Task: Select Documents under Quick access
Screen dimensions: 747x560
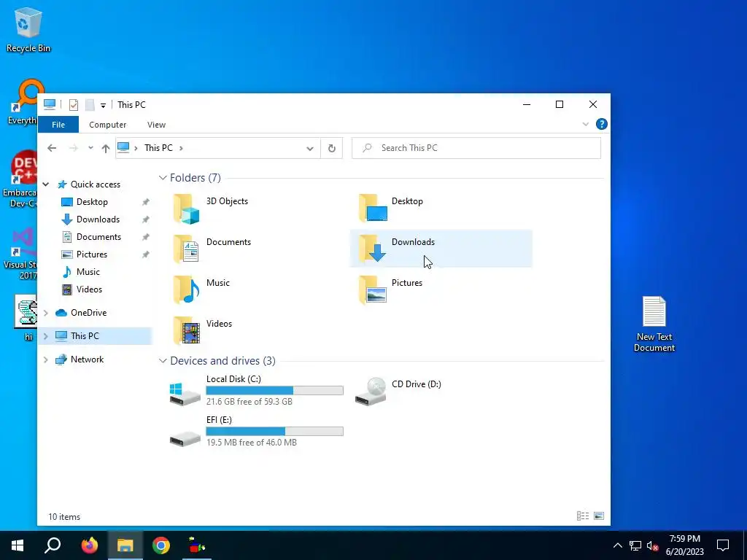Action: 98,237
